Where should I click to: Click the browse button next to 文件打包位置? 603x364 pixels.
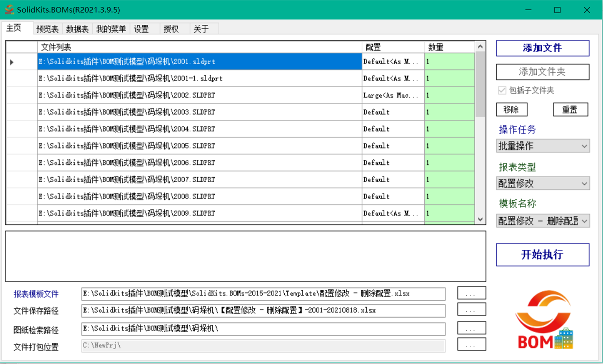pyautogui.click(x=471, y=344)
